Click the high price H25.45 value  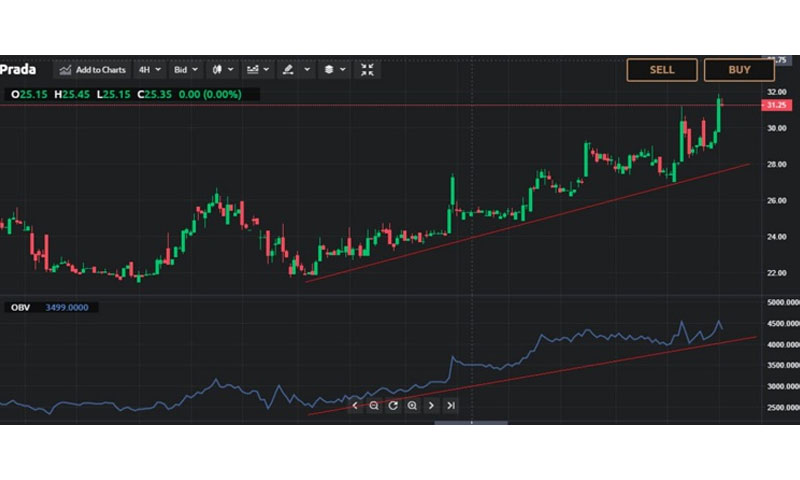click(x=72, y=94)
